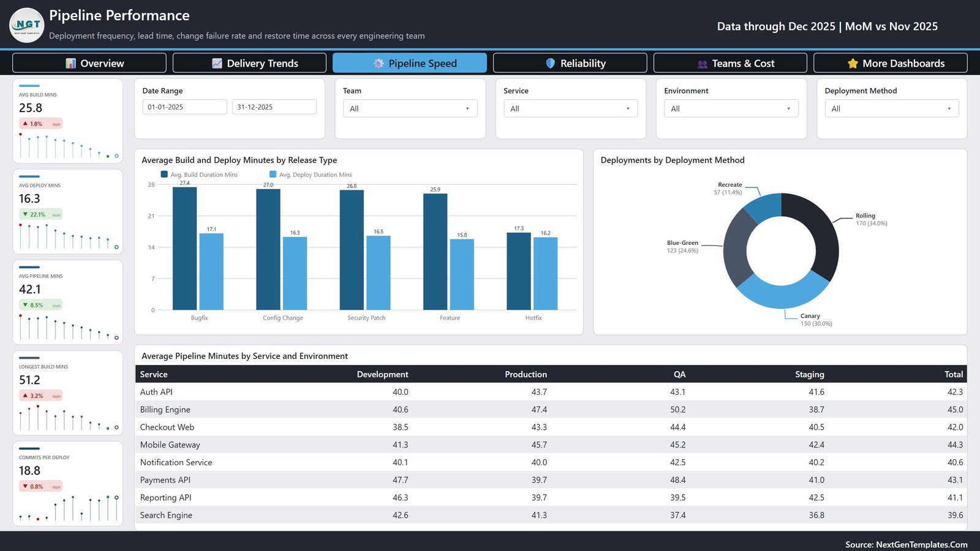
Task: Expand the Team filter dropdown
Action: (410, 108)
